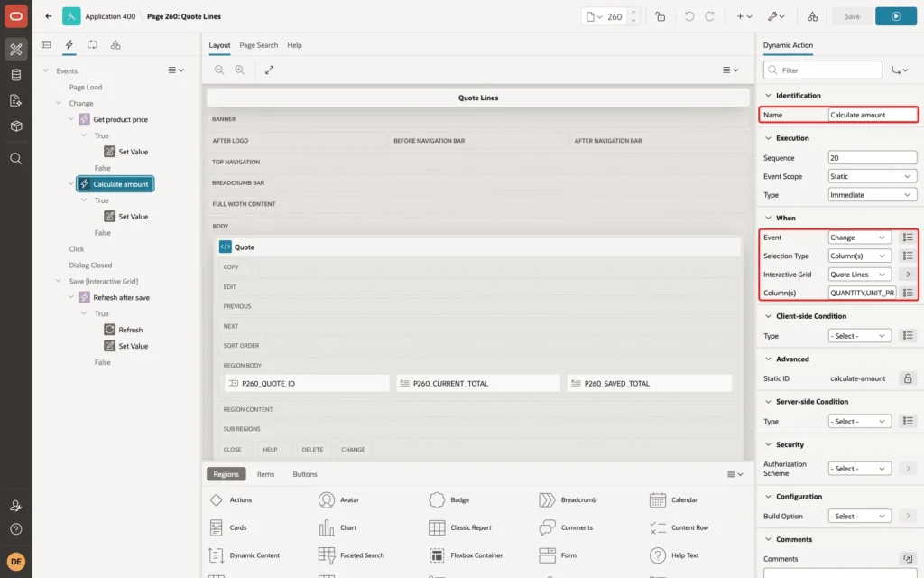Select the Help tab
The height and width of the screenshot is (578, 924).
(x=294, y=45)
